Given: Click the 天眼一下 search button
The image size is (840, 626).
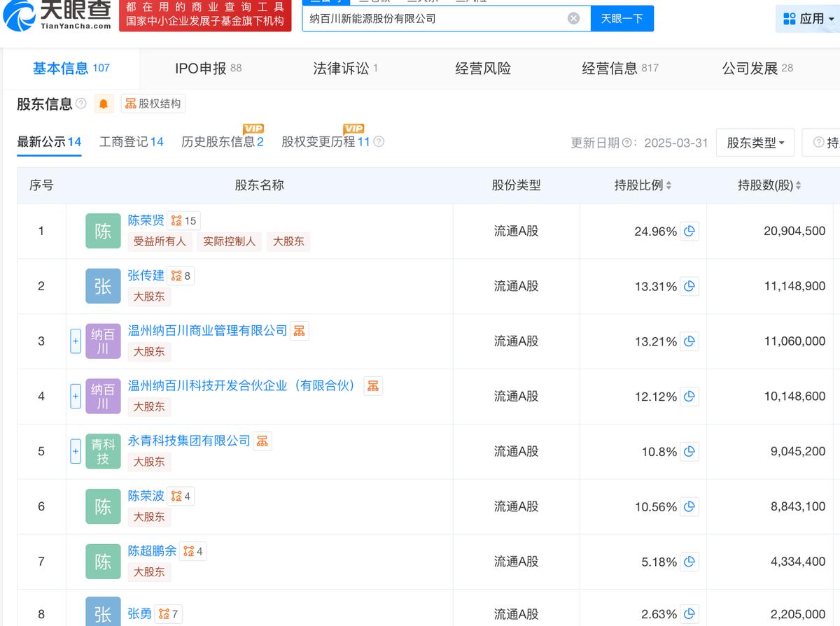Looking at the screenshot, I should click(622, 19).
